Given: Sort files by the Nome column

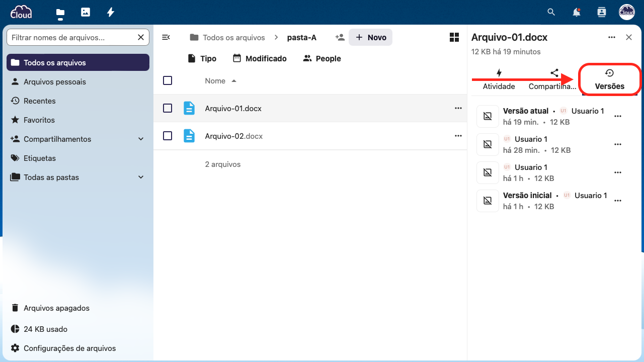Looking at the screenshot, I should coord(220,81).
